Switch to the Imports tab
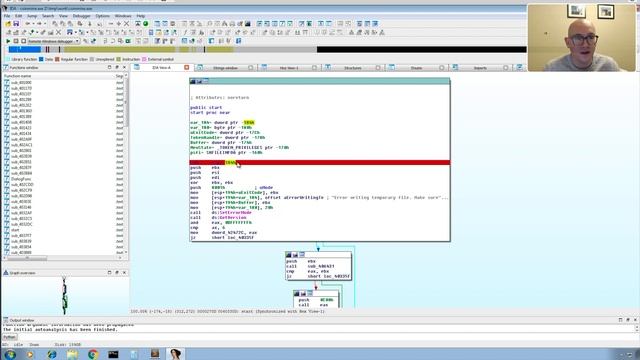This screenshot has height=360, width=640. click(x=480, y=68)
